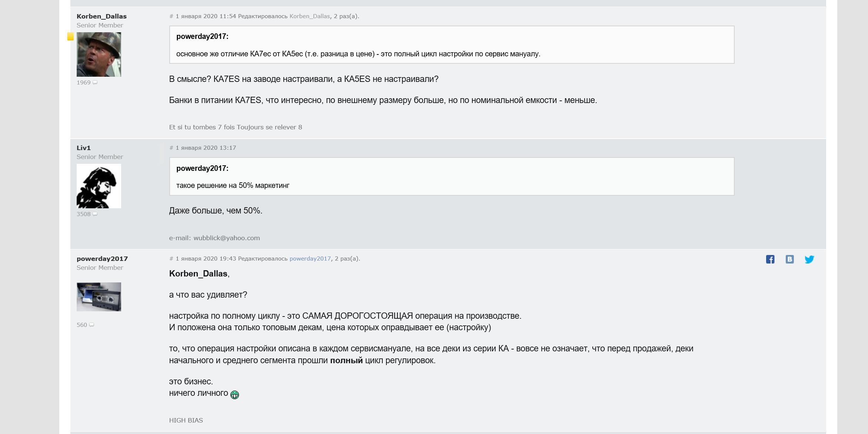Share the post on VK

789,259
